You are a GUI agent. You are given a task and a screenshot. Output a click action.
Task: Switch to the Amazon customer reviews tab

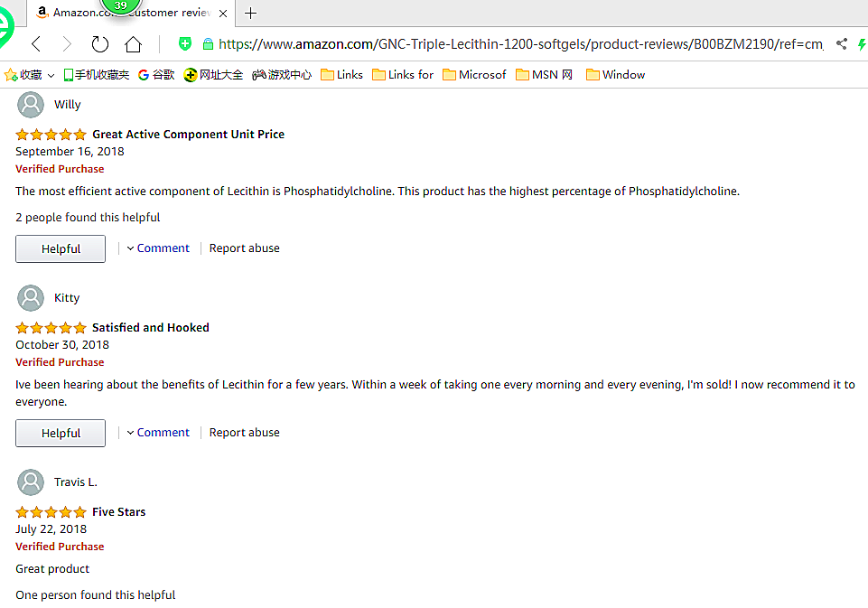point(126,13)
